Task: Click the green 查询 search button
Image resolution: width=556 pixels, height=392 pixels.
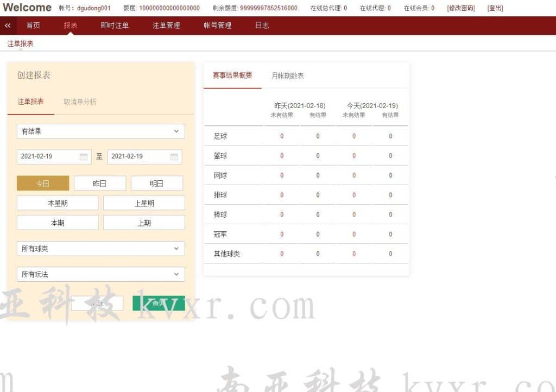Action: tap(159, 304)
